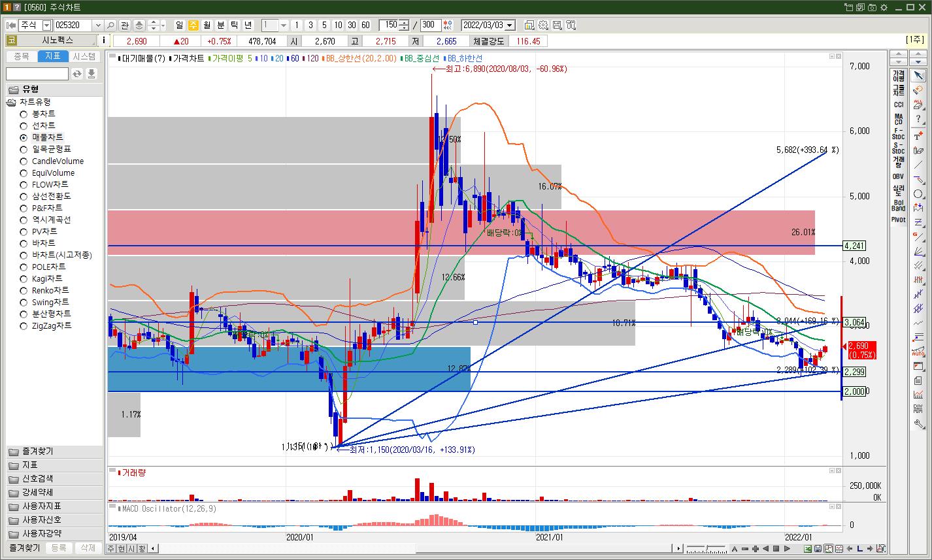Add the OBV indicator shortcut
The height and width of the screenshot is (560, 932).
click(x=898, y=176)
